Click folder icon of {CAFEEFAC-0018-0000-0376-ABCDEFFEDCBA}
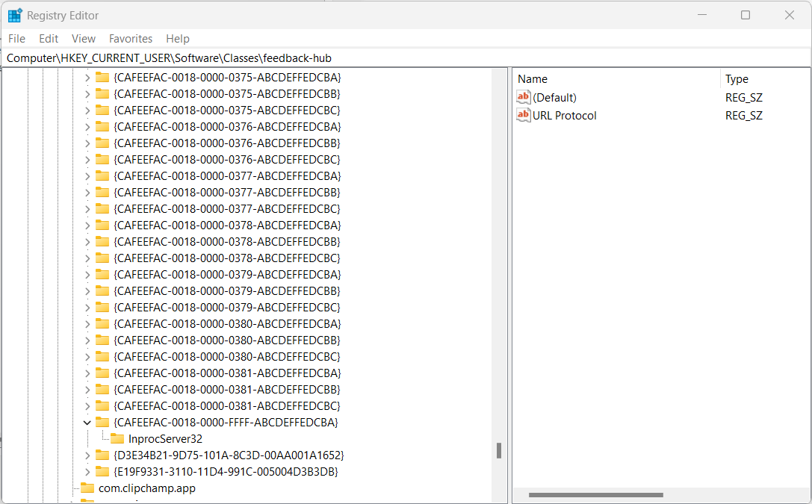812x504 pixels. pyautogui.click(x=102, y=127)
